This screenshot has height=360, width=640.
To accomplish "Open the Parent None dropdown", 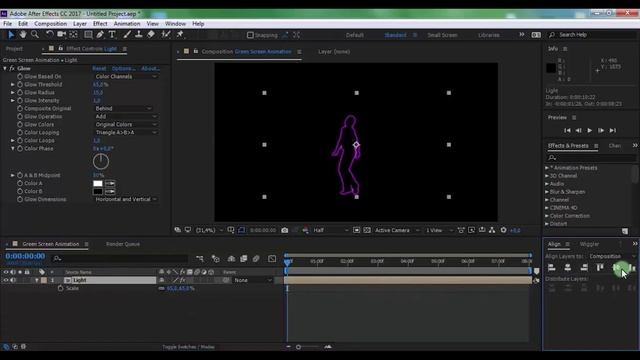I will coord(253,280).
